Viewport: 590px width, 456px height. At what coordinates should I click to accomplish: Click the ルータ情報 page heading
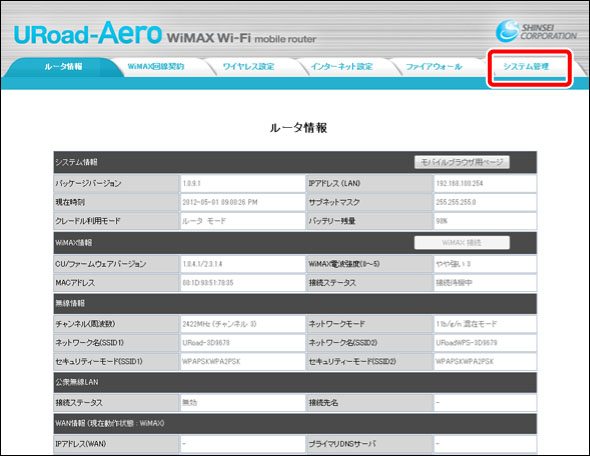point(298,128)
